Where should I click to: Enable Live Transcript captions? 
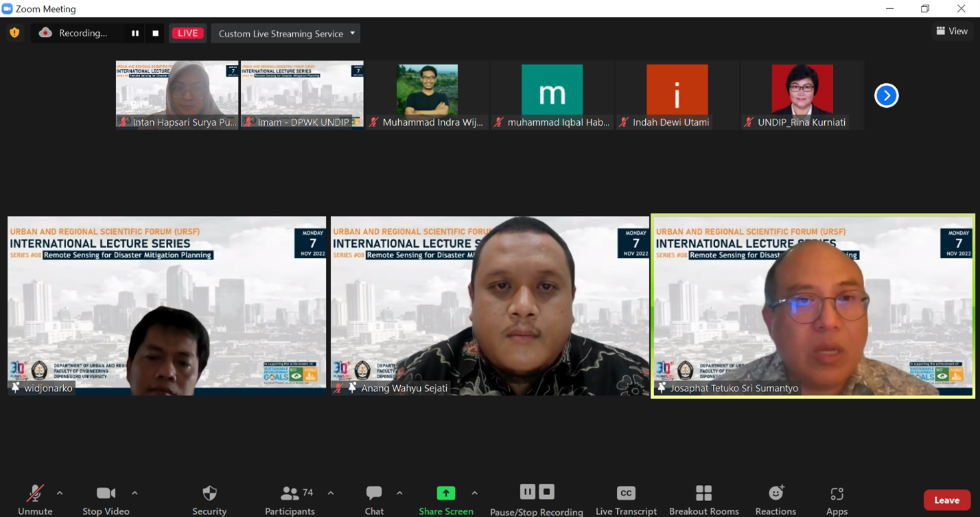pos(626,499)
